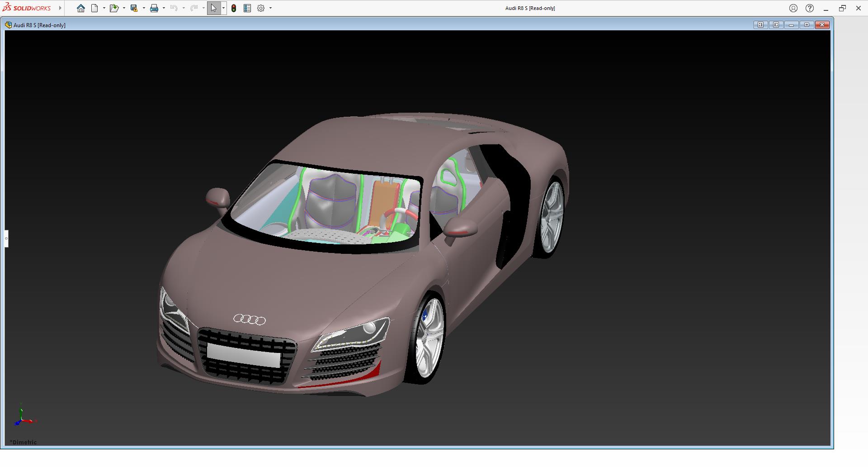The height and width of the screenshot is (467, 868).
Task: Expand the left FeatureManager panel handle
Action: pyautogui.click(x=6, y=238)
